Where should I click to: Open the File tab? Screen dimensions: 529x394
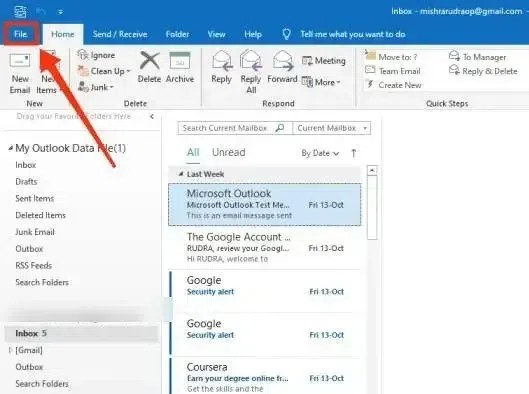(21, 34)
